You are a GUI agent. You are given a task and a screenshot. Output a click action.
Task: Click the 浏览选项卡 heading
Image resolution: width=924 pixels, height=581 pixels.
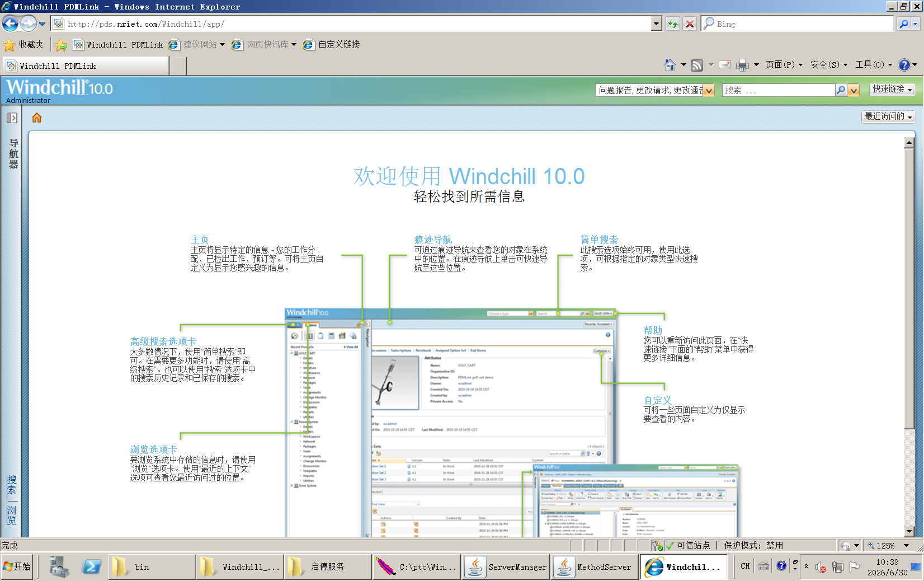154,449
